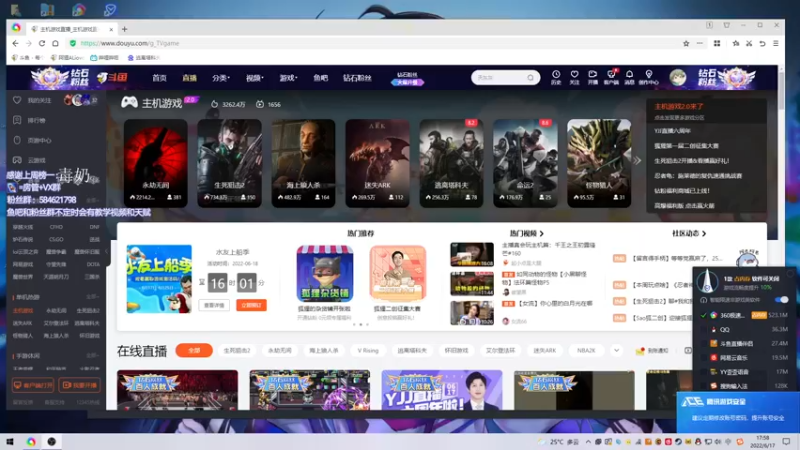Click the browser back arrow
800x450 pixels.
tap(15, 43)
